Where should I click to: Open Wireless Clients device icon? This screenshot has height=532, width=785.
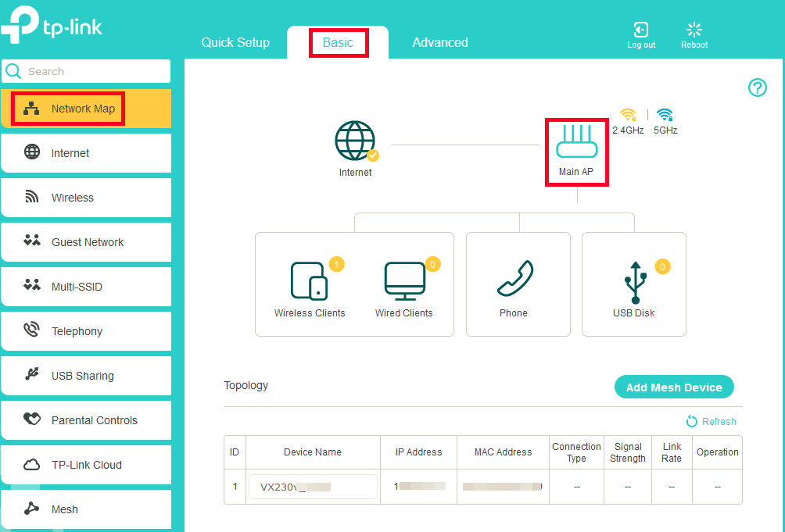tap(310, 281)
